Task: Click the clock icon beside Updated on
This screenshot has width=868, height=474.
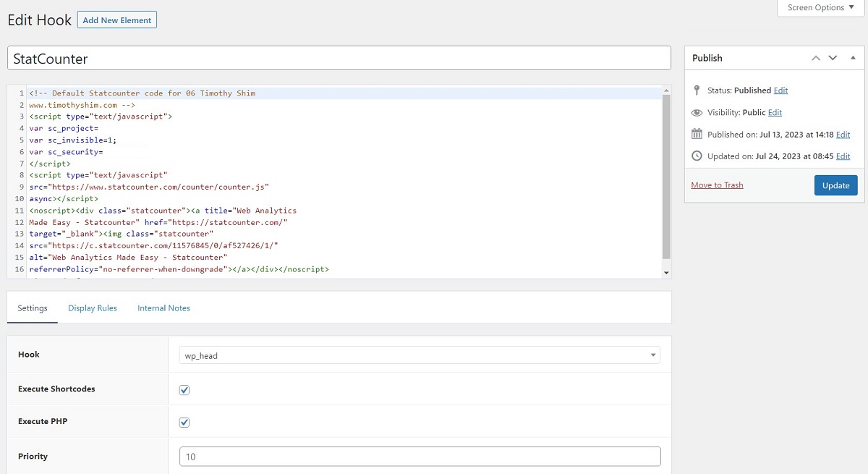Action: [x=697, y=156]
